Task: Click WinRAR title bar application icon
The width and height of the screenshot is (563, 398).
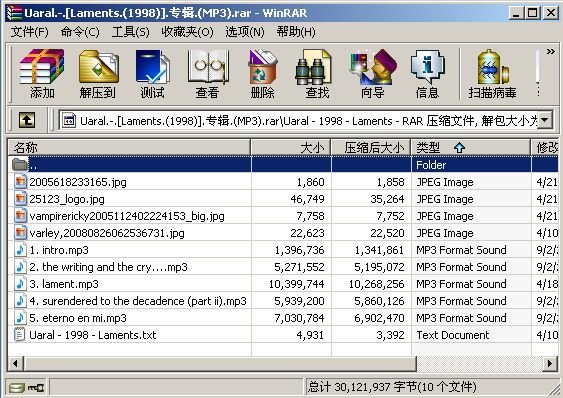Action: coord(14,13)
